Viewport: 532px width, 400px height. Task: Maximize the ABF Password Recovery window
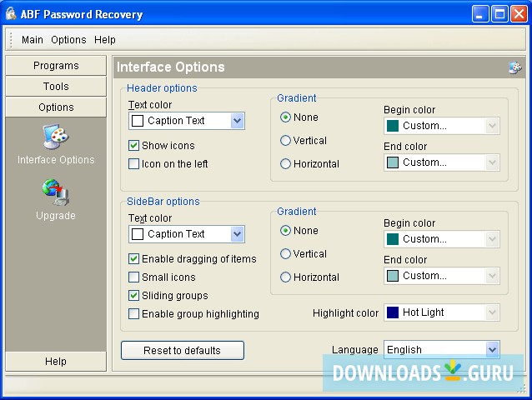click(x=499, y=14)
